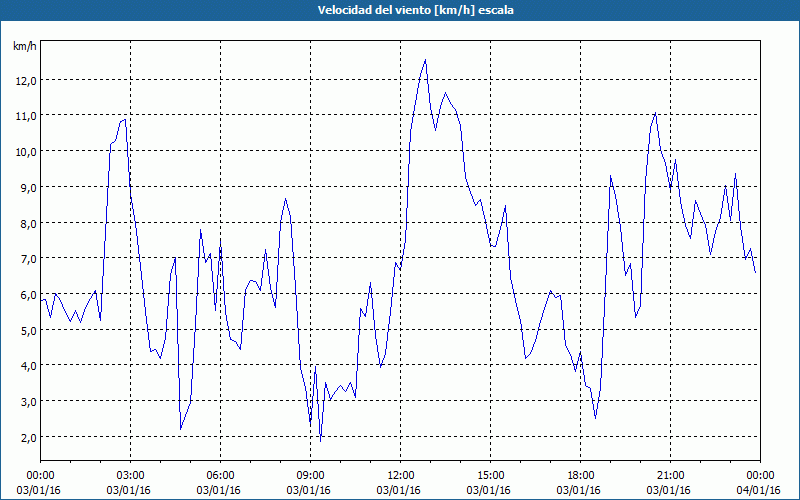The height and width of the screenshot is (500, 800).
Task: Click the highest peak of the blue wind line
Action: (425, 60)
